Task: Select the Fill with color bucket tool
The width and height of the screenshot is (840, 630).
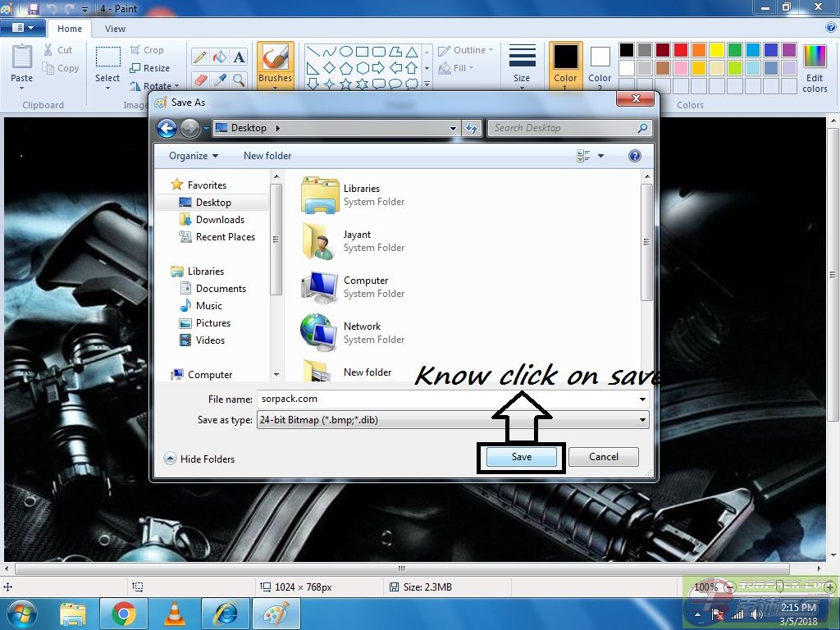Action: coord(219,57)
